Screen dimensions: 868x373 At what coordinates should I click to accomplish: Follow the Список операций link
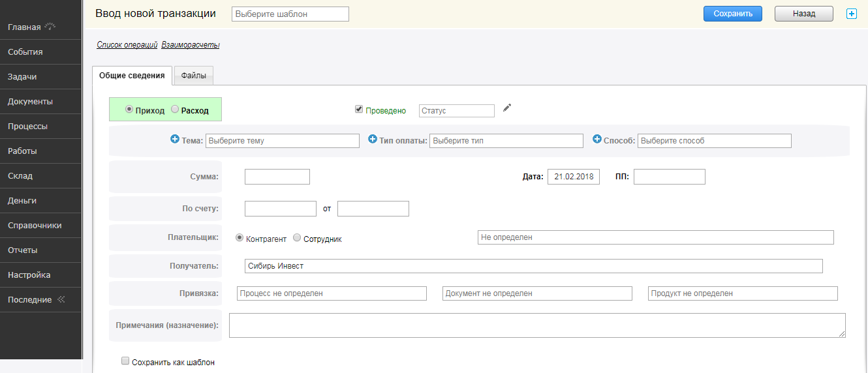click(x=127, y=45)
